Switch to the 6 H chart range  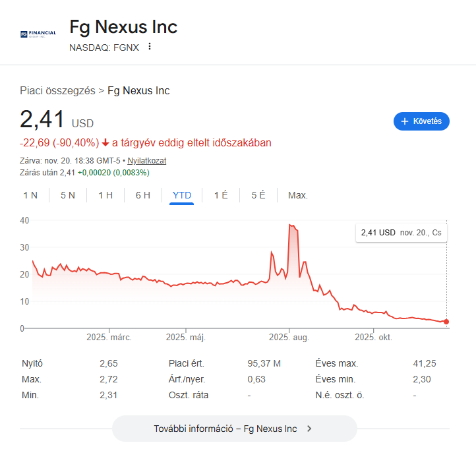[x=143, y=195]
